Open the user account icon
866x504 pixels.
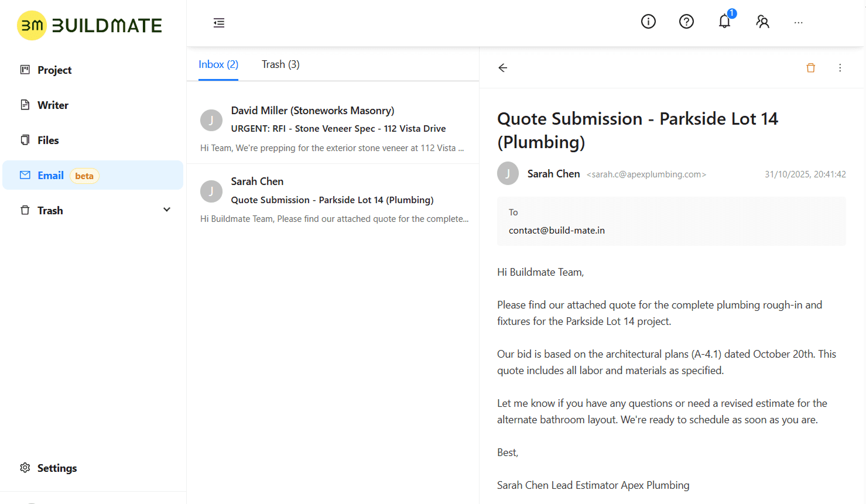[762, 22]
